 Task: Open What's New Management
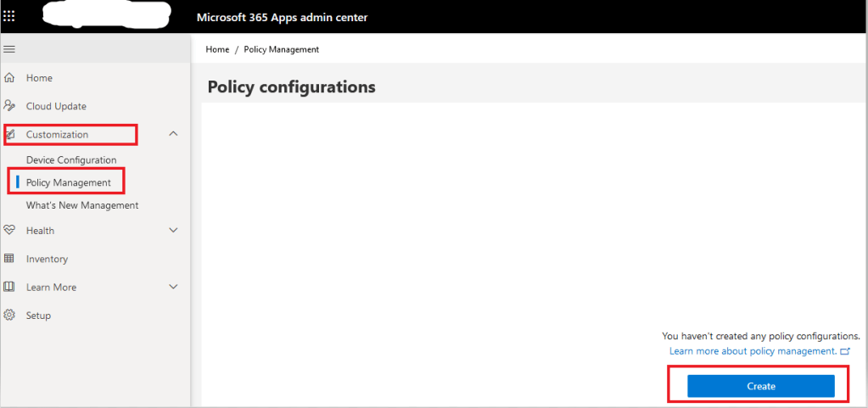point(82,205)
